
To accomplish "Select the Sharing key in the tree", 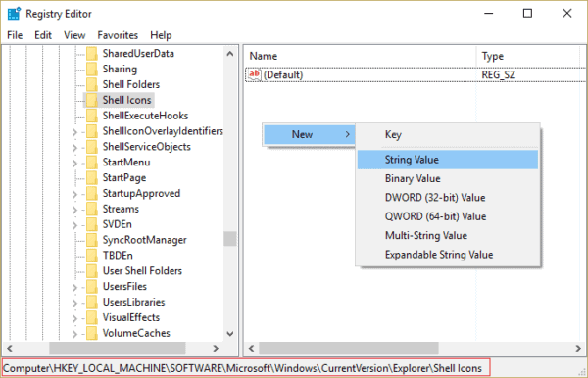I will pyautogui.click(x=120, y=69).
